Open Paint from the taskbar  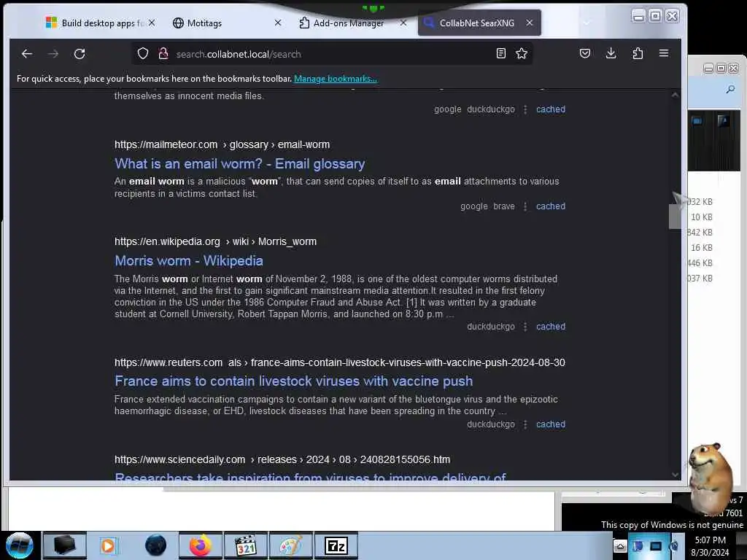pos(290,545)
